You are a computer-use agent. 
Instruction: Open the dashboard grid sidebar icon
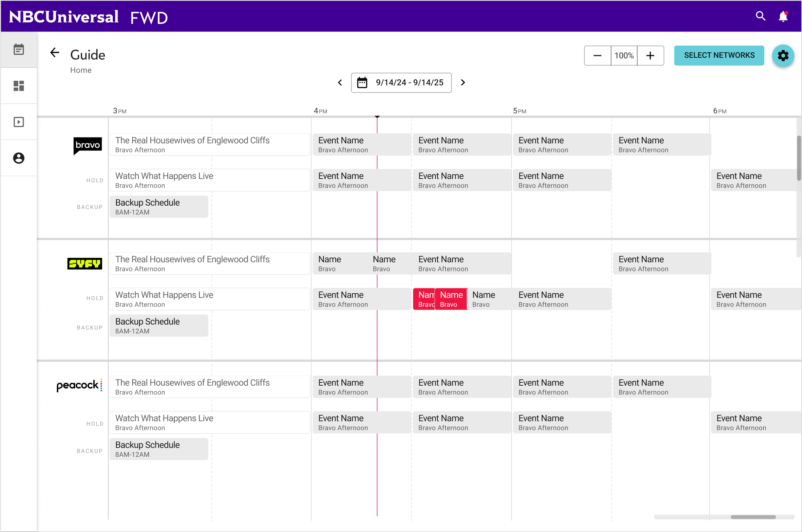point(19,86)
